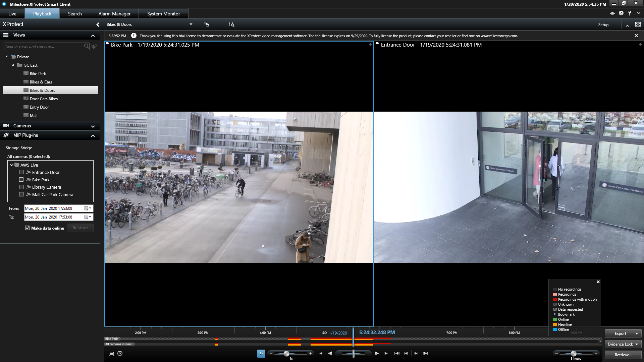Click the time selection mode icon
Viewport: 644px width, 362px height.
click(111, 353)
